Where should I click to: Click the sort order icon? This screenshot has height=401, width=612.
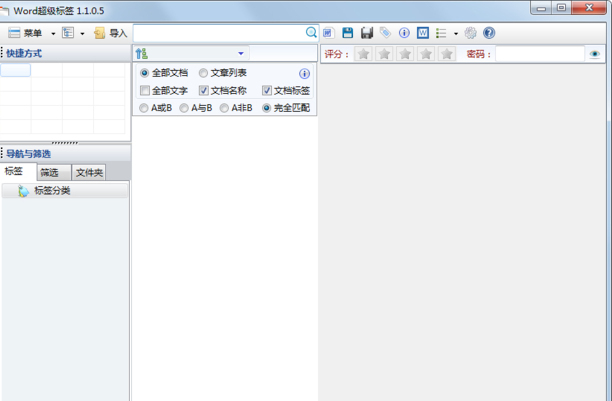point(142,53)
